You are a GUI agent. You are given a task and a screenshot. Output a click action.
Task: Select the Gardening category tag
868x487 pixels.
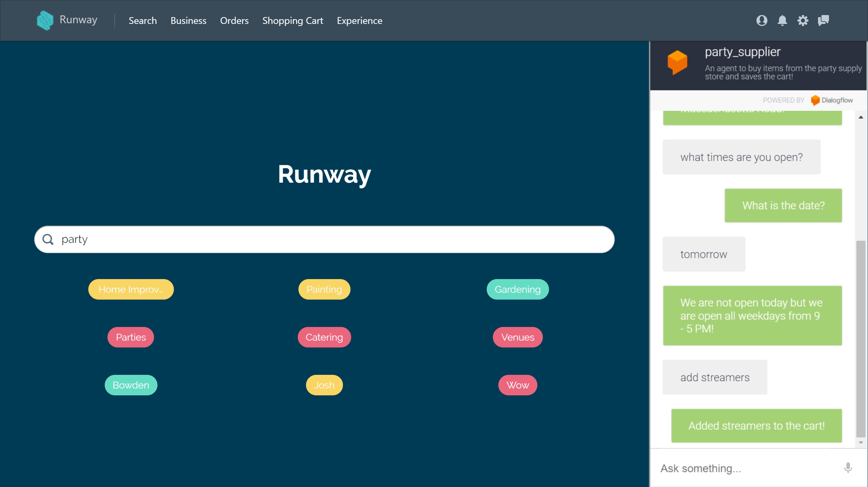[518, 289]
